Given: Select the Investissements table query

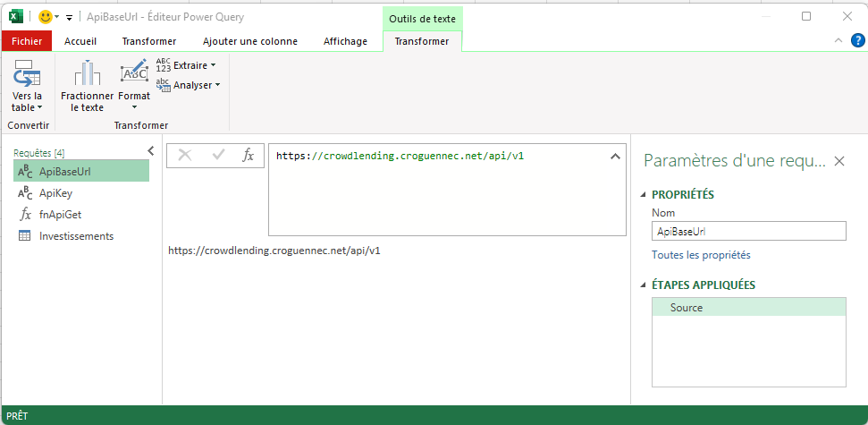Looking at the screenshot, I should (81, 236).
